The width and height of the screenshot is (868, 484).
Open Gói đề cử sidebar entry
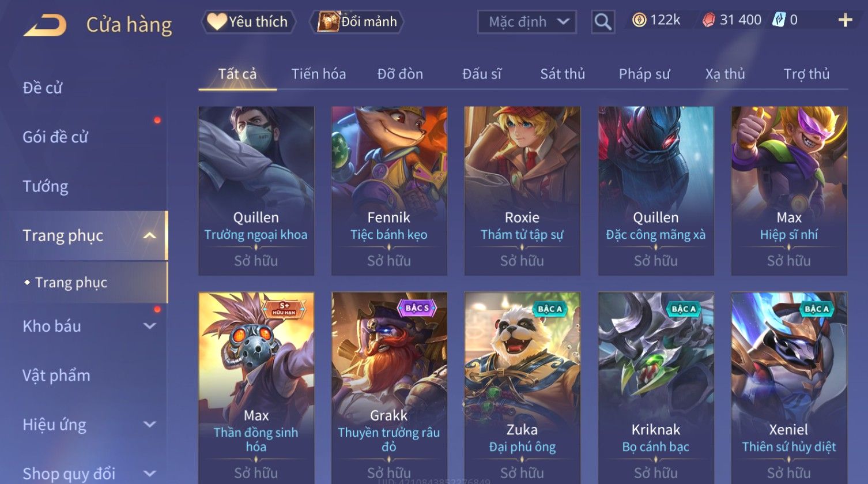pos(55,137)
